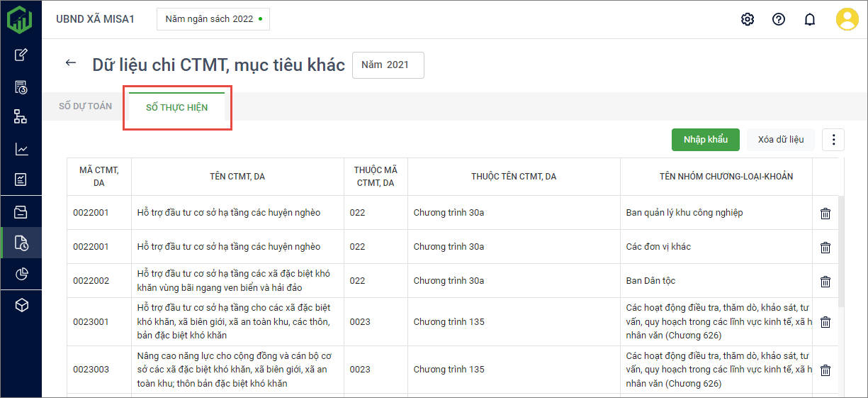Click the Xóa dữ liệu button
The height and width of the screenshot is (398, 868).
click(781, 140)
